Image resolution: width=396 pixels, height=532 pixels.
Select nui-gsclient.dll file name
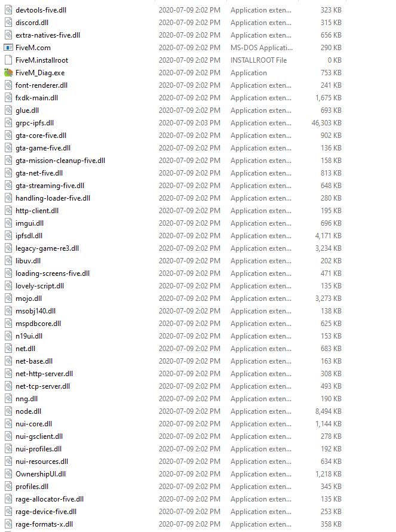coord(39,436)
